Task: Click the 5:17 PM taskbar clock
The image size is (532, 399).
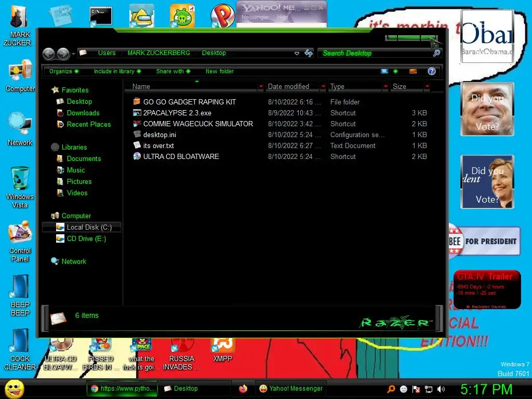Action: coord(486,389)
